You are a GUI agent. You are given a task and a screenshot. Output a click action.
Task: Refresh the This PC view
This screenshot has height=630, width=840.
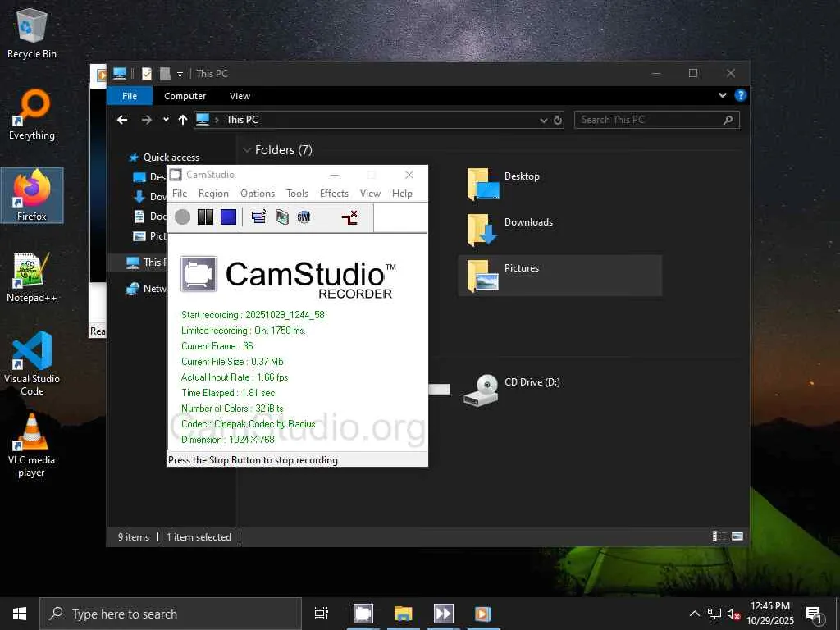coord(558,120)
